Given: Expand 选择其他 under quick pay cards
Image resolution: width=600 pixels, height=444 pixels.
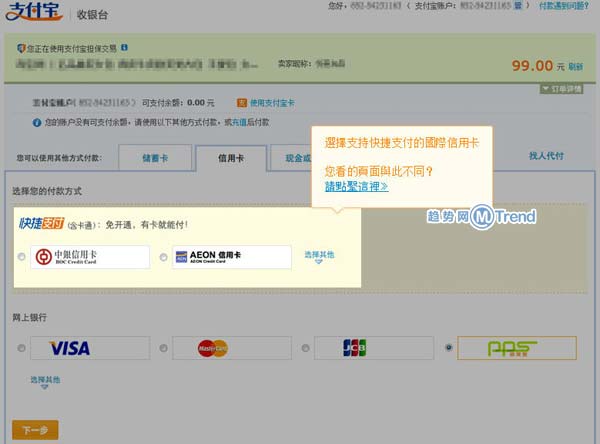Looking at the screenshot, I should click(319, 256).
